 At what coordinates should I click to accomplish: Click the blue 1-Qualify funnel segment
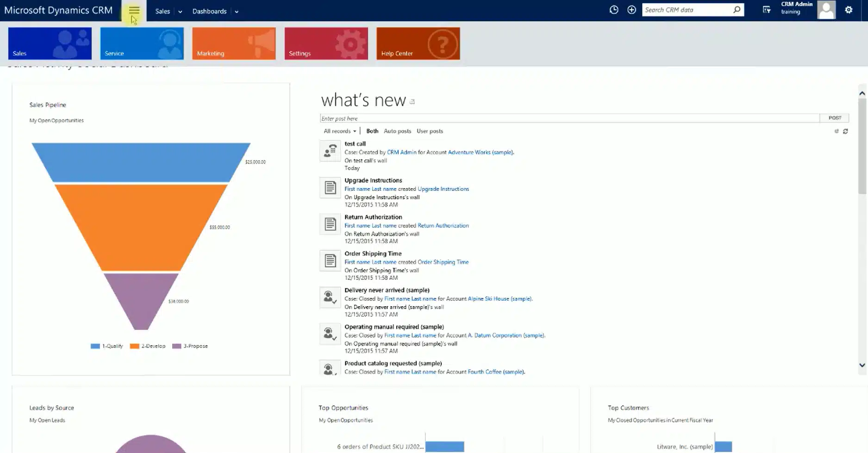point(141,162)
